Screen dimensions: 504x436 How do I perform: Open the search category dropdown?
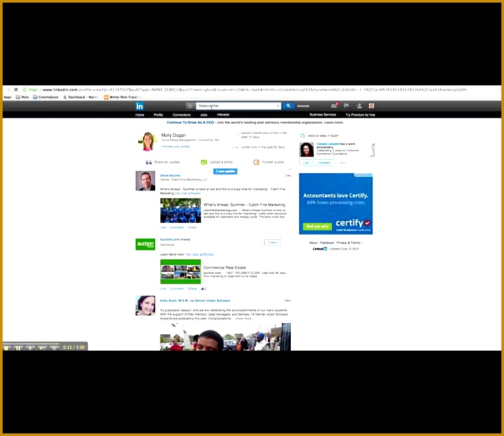[x=190, y=106]
